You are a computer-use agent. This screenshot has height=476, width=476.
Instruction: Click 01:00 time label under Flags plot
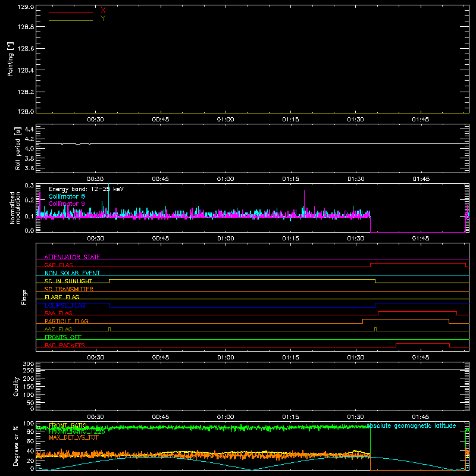226,358
